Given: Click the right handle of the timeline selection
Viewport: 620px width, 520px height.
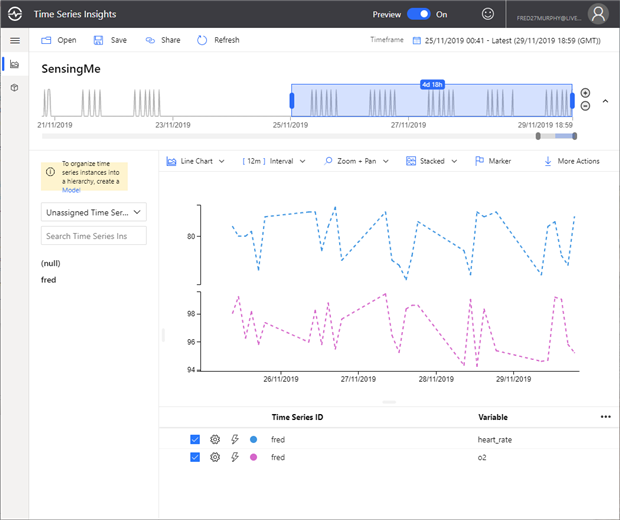Looking at the screenshot, I should pyautogui.click(x=572, y=100).
